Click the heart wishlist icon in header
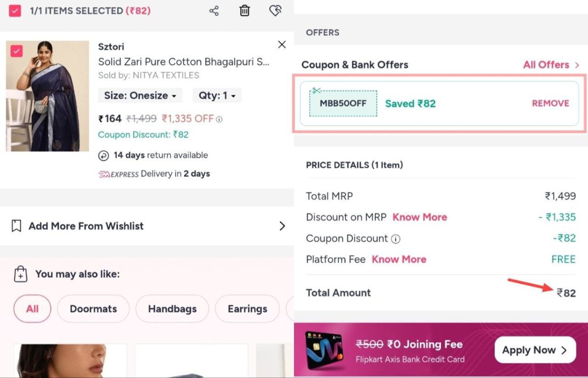Screen dimensions: 588x378 point(275,11)
